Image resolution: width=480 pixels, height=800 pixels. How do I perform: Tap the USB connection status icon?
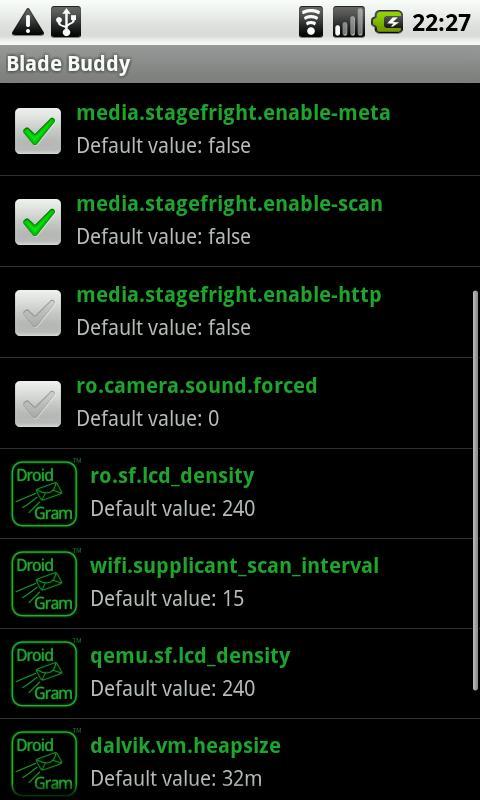(66, 22)
